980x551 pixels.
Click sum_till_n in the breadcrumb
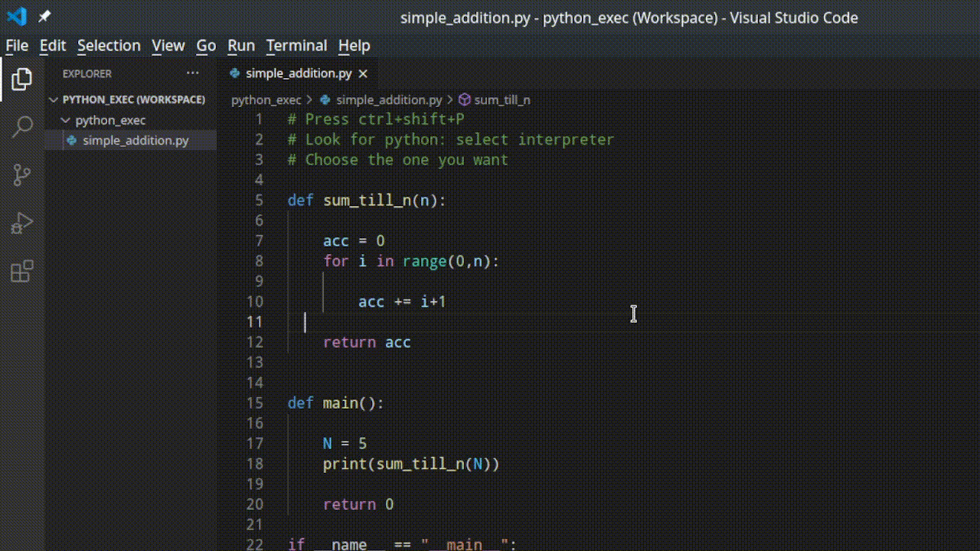502,99
